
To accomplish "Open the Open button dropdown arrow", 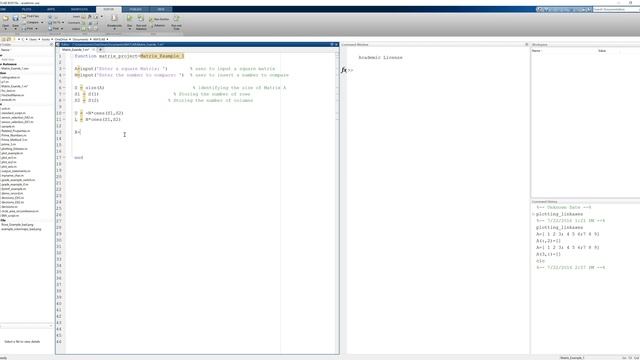I will coord(6,29).
